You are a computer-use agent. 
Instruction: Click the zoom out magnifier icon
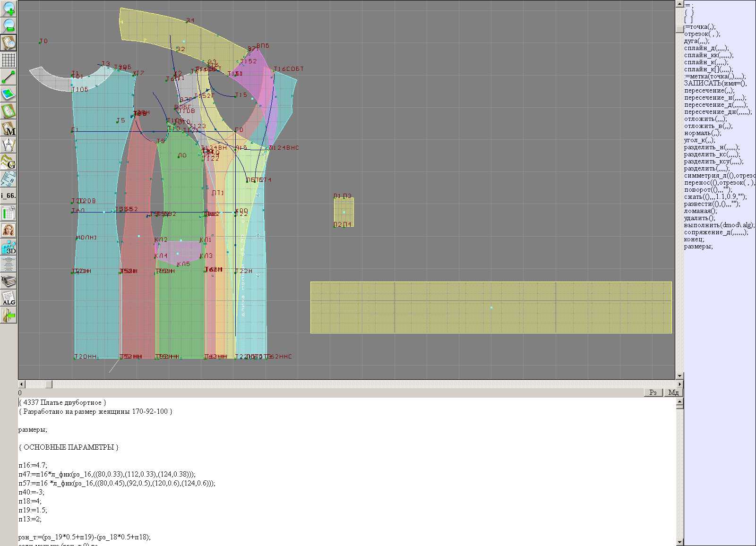[9, 26]
